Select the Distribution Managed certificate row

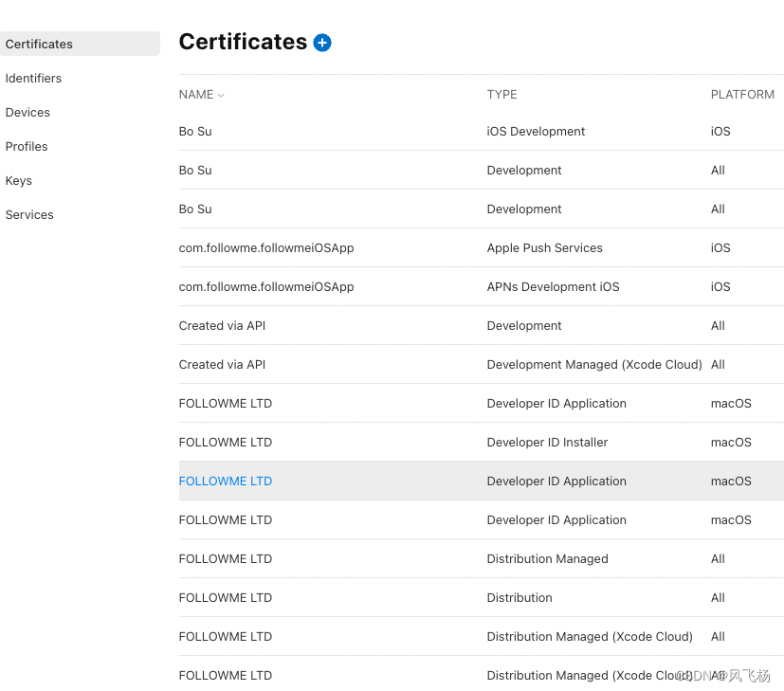coord(225,558)
